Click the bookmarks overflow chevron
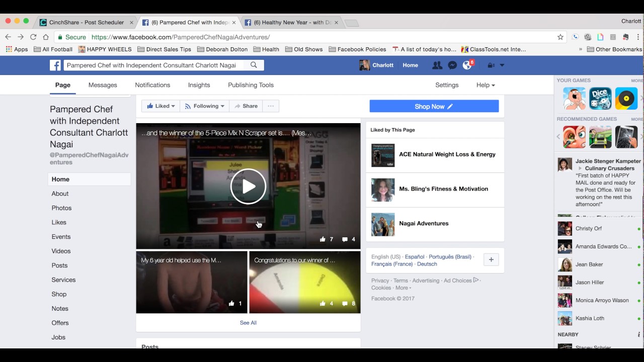 point(581,49)
